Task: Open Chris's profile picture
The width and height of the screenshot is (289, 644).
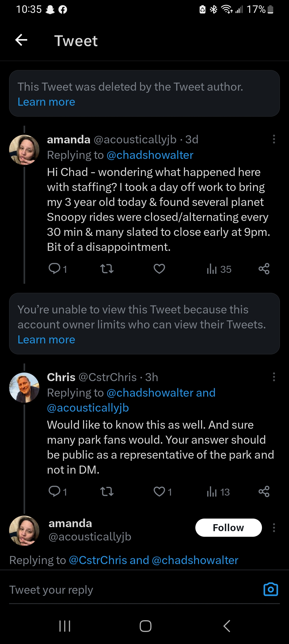Action: click(24, 388)
